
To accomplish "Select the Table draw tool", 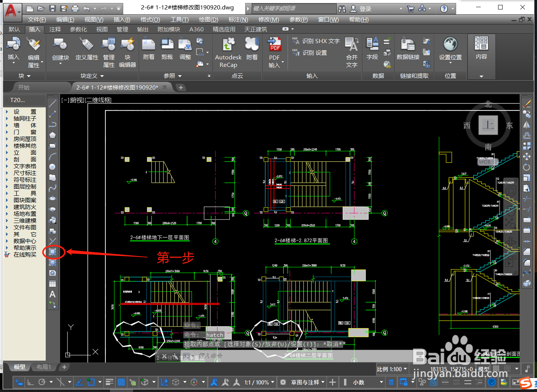I will click(x=53, y=284).
